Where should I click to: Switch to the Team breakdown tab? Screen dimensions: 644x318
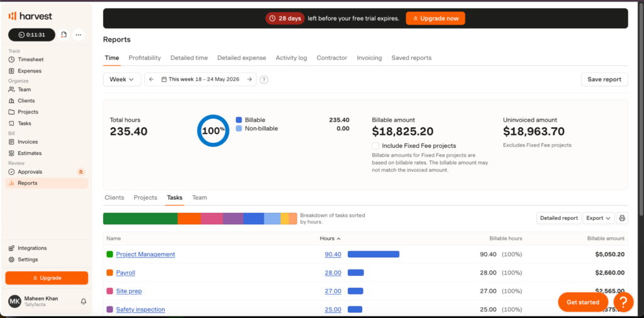199,198
